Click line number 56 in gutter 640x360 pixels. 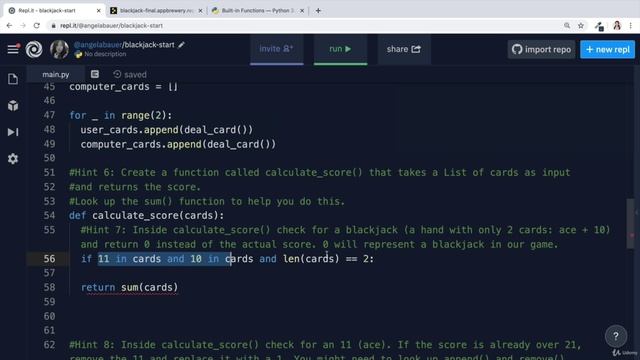[x=49, y=259]
